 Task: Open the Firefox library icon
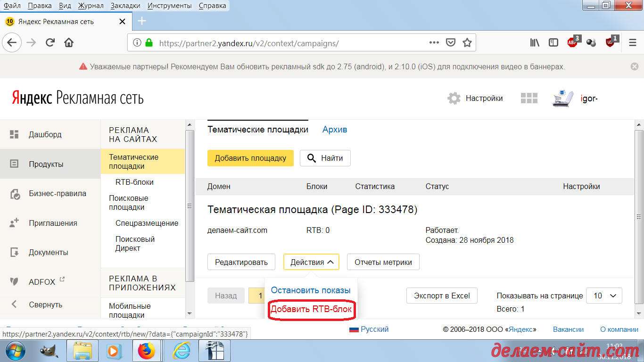[535, 43]
